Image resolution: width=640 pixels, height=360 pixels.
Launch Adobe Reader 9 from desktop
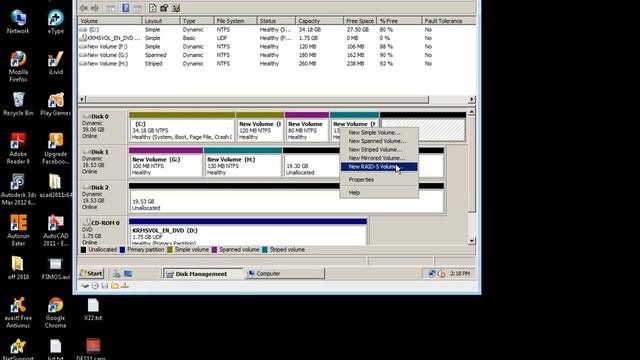(18, 149)
